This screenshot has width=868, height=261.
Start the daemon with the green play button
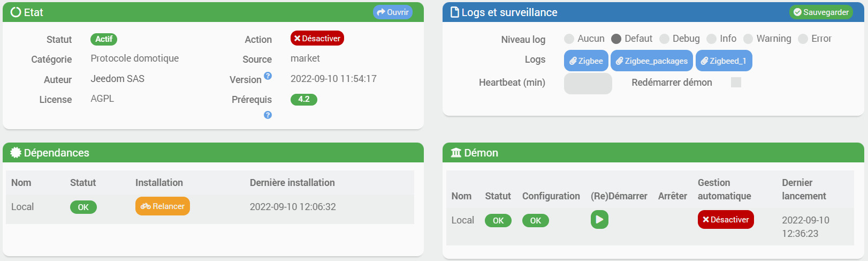(x=599, y=220)
